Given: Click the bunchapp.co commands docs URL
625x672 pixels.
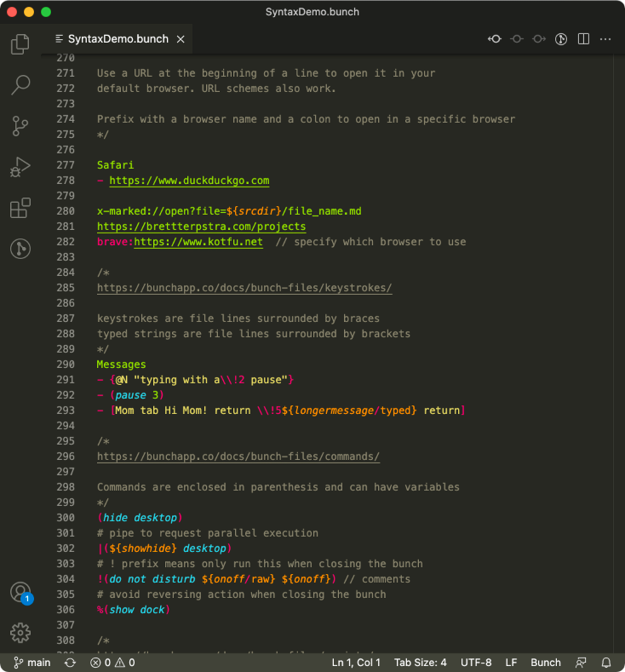Looking at the screenshot, I should pos(238,457).
